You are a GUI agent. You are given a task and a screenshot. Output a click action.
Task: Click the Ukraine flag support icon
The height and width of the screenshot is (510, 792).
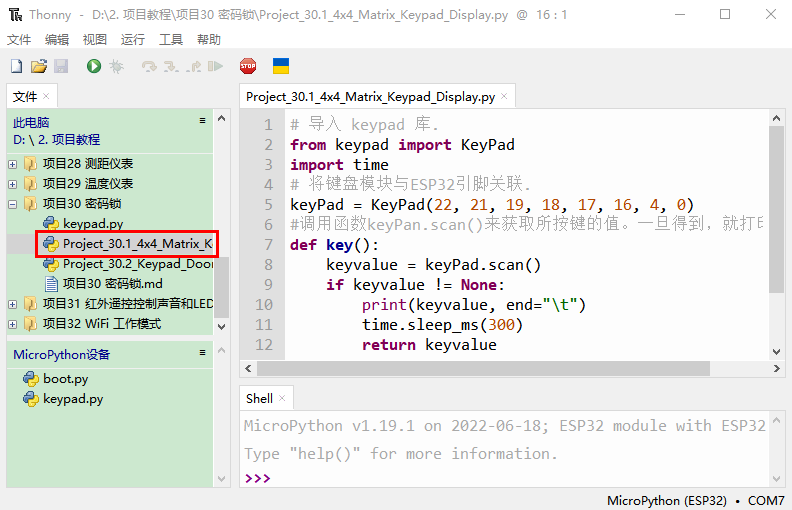(281, 66)
